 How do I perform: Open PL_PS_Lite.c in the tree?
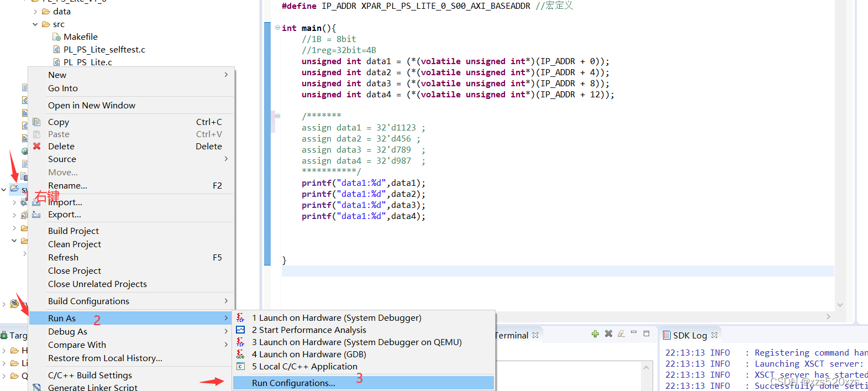pyautogui.click(x=88, y=62)
